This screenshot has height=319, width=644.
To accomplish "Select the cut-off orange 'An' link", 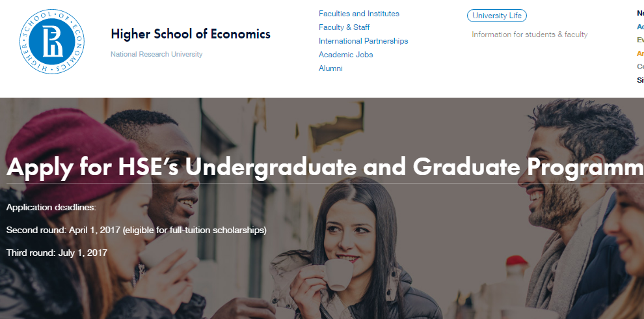I will (640, 53).
